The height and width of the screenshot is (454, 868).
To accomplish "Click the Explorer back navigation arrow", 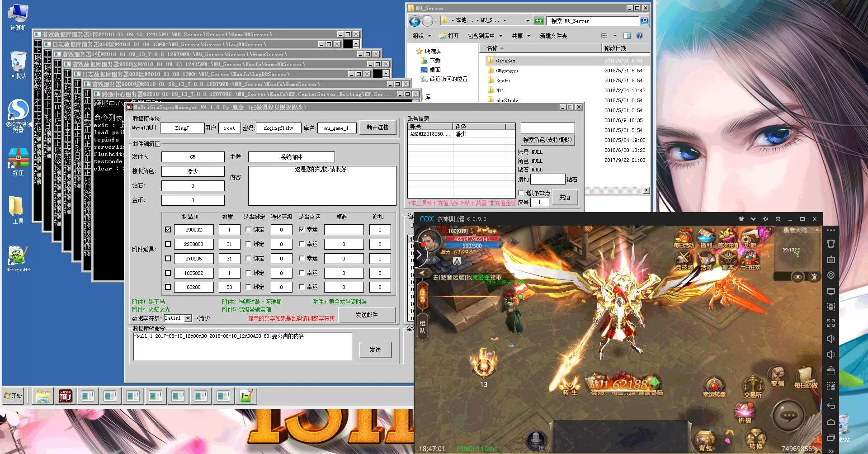I will (x=415, y=21).
